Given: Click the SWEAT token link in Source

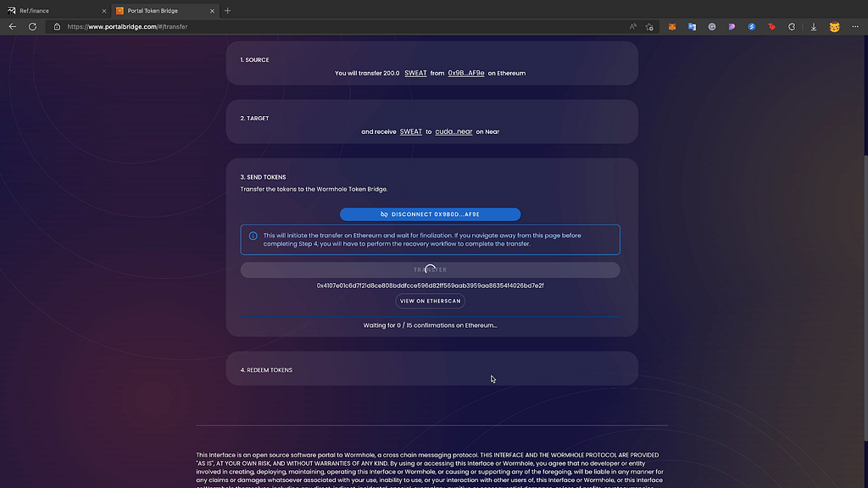Looking at the screenshot, I should click(x=415, y=73).
